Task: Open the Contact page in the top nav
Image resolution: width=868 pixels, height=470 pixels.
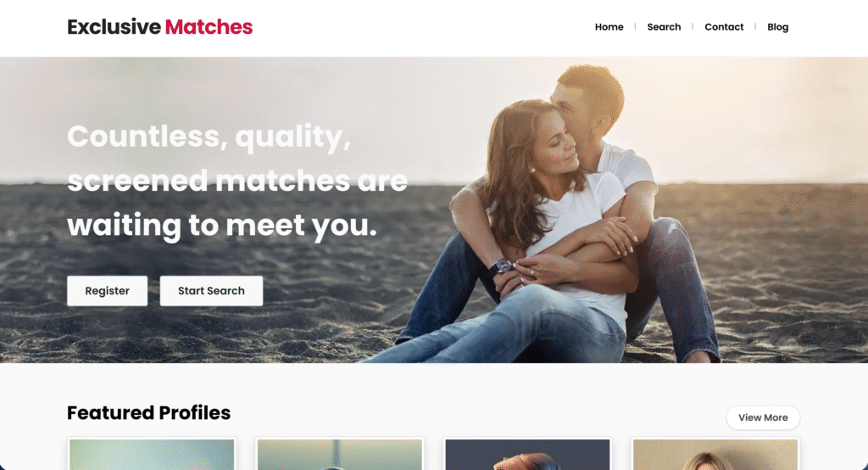Action: click(x=724, y=26)
